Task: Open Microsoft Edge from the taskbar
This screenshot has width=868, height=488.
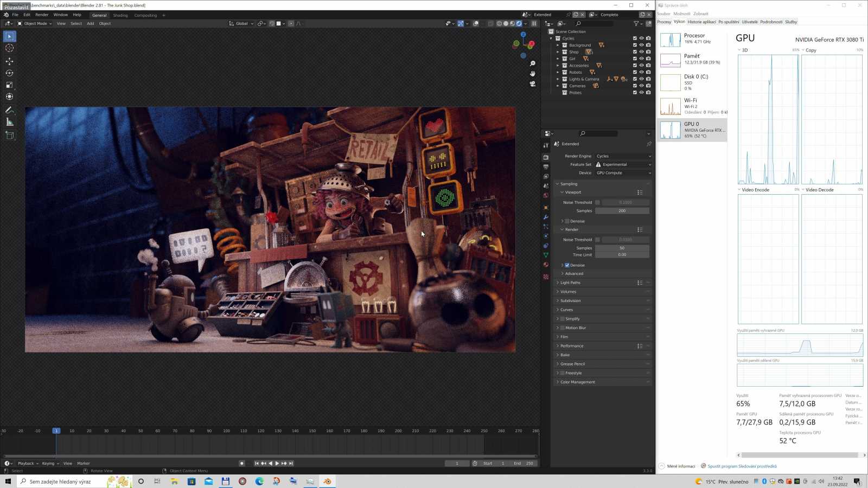Action: click(259, 481)
